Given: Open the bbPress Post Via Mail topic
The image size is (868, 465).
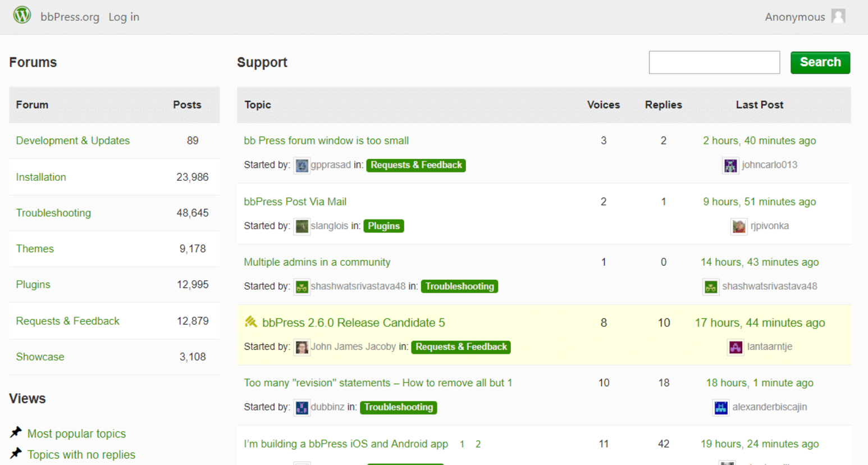Looking at the screenshot, I should (x=295, y=202).
